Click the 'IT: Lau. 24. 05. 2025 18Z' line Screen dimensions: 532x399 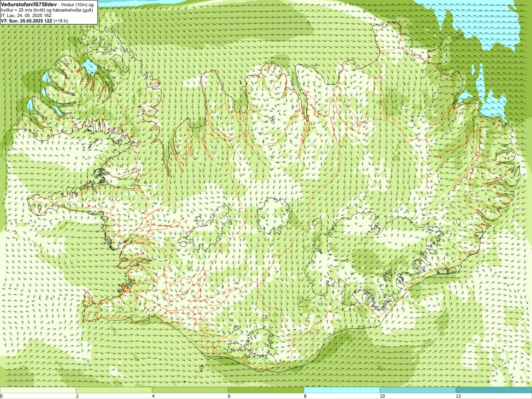pyautogui.click(x=26, y=15)
